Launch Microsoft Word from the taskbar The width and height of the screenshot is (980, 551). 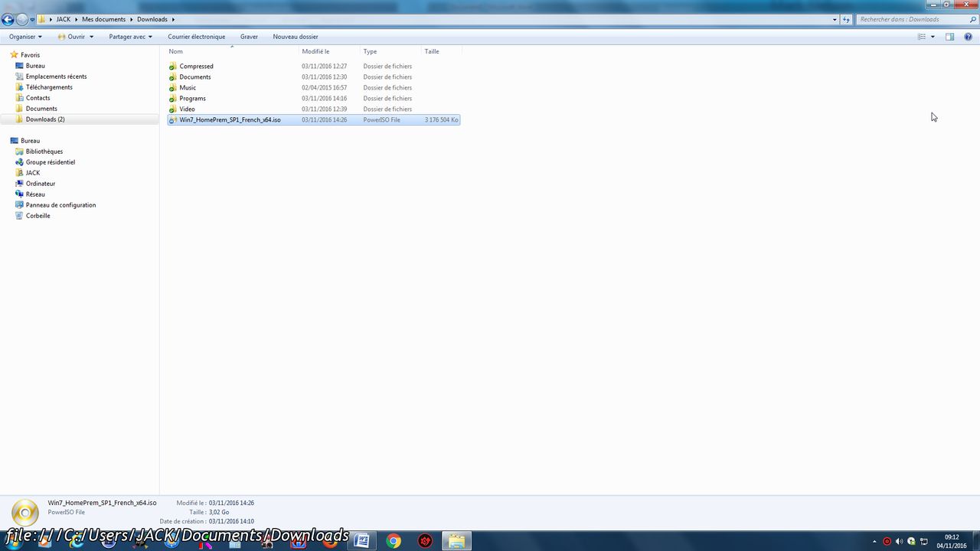[361, 541]
